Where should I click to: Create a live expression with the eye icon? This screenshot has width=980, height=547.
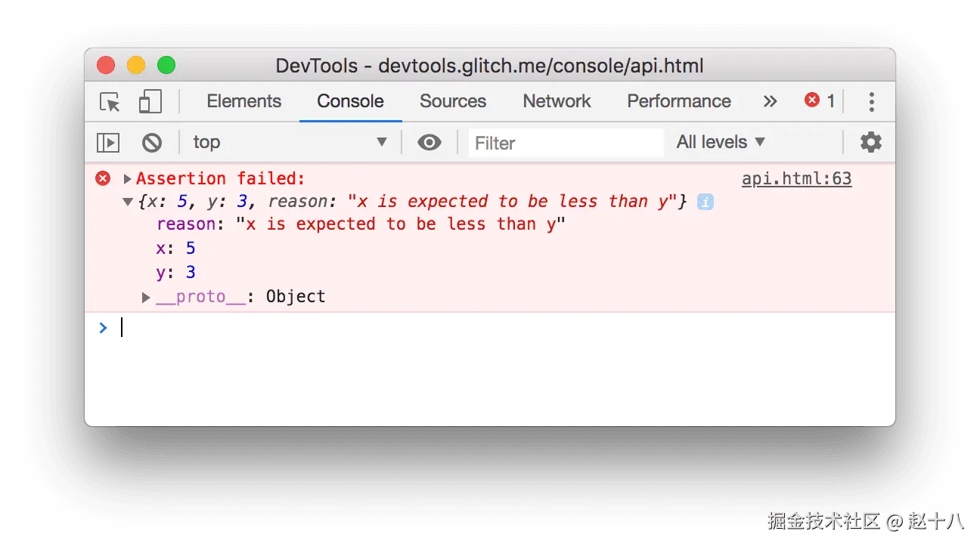[x=429, y=142]
